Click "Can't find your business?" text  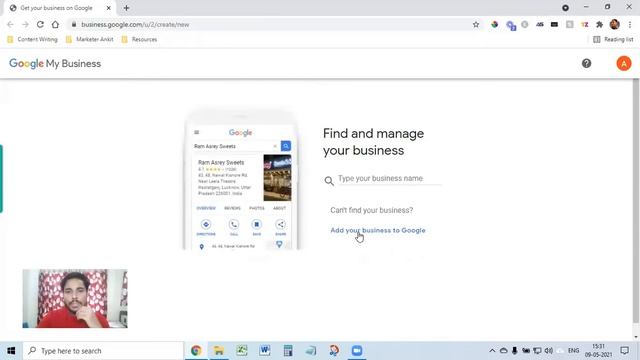tap(371, 210)
